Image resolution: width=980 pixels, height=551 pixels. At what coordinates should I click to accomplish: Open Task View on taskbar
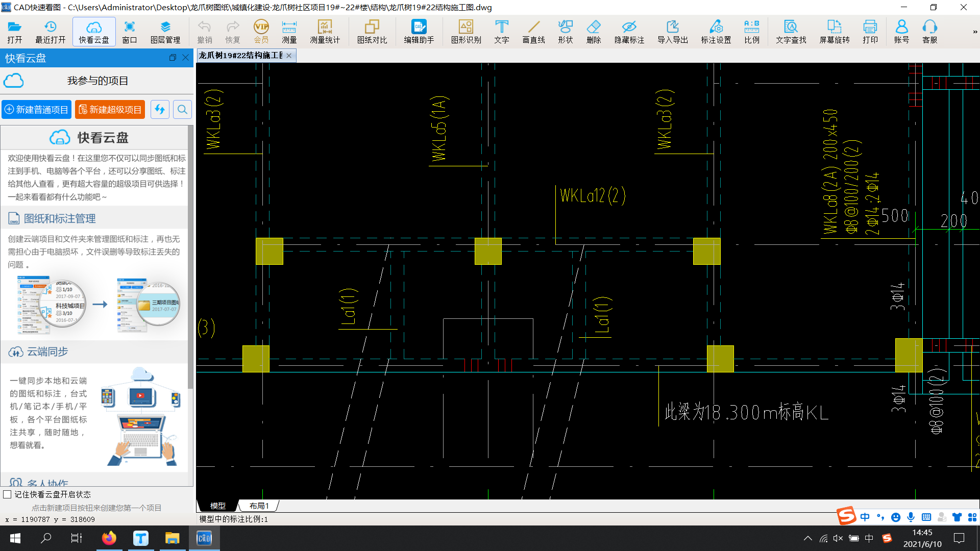[77, 538]
